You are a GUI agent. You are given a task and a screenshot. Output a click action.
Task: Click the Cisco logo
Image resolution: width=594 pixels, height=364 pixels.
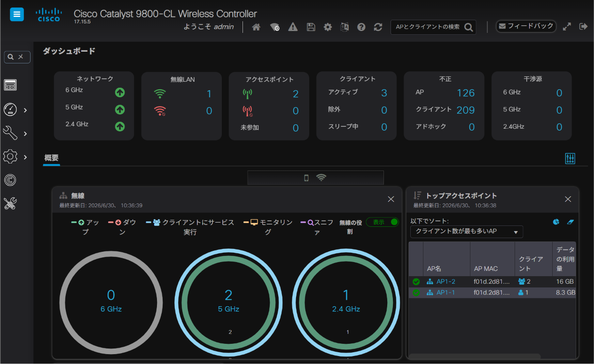[x=48, y=15]
